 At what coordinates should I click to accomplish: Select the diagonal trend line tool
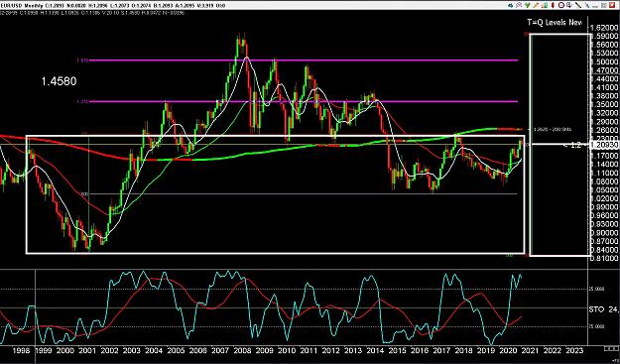[x=578, y=5]
